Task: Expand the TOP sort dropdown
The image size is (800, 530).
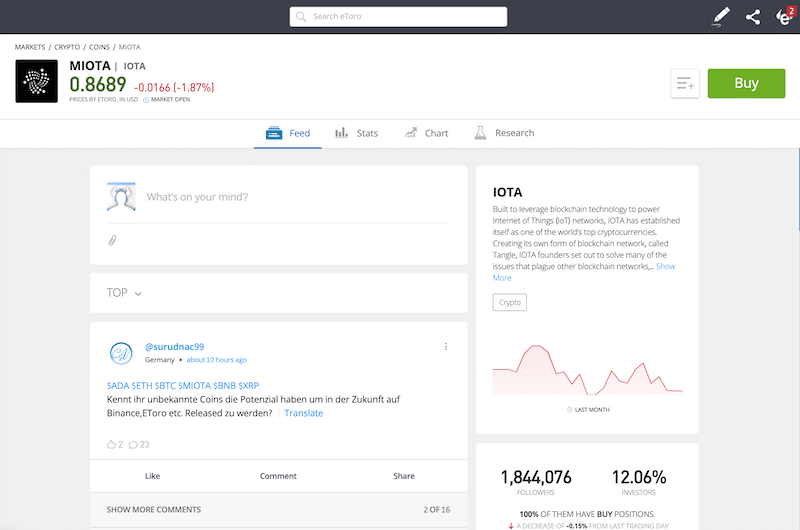Action: pyautogui.click(x=124, y=293)
